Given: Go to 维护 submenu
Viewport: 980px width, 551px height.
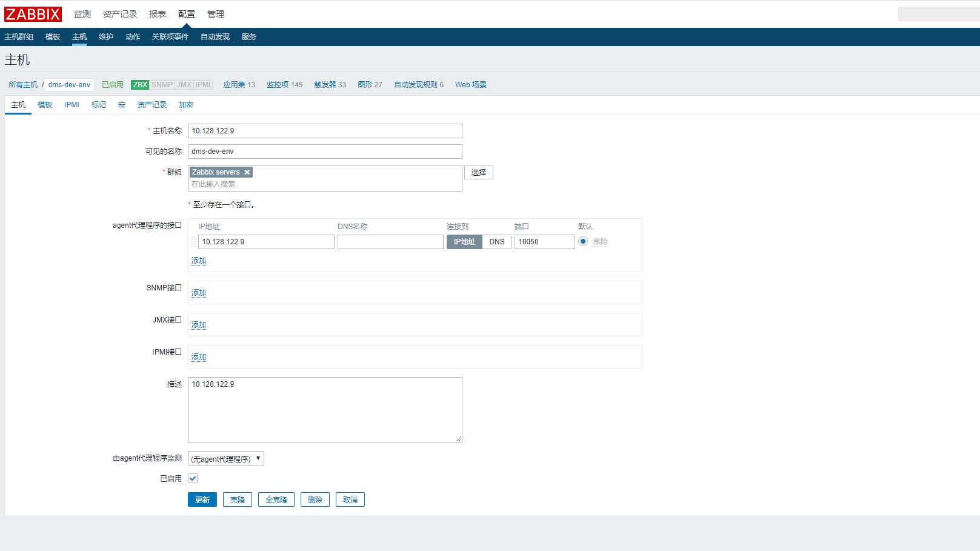Looking at the screenshot, I should (x=106, y=37).
